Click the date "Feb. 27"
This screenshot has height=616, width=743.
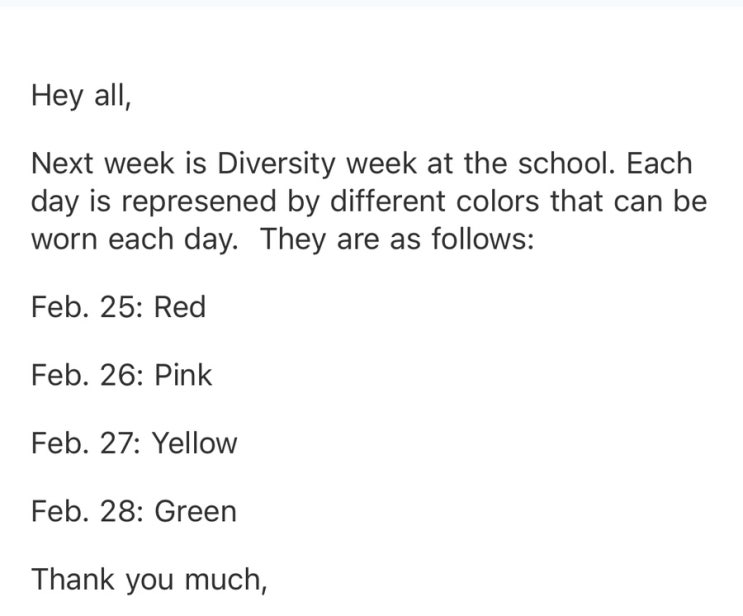(x=84, y=443)
